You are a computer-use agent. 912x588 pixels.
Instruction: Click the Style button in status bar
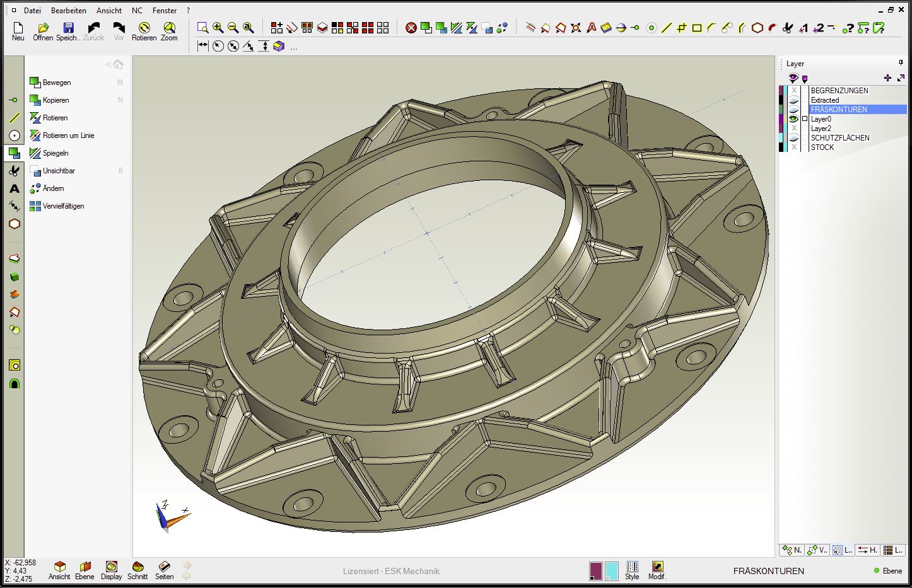tap(632, 570)
